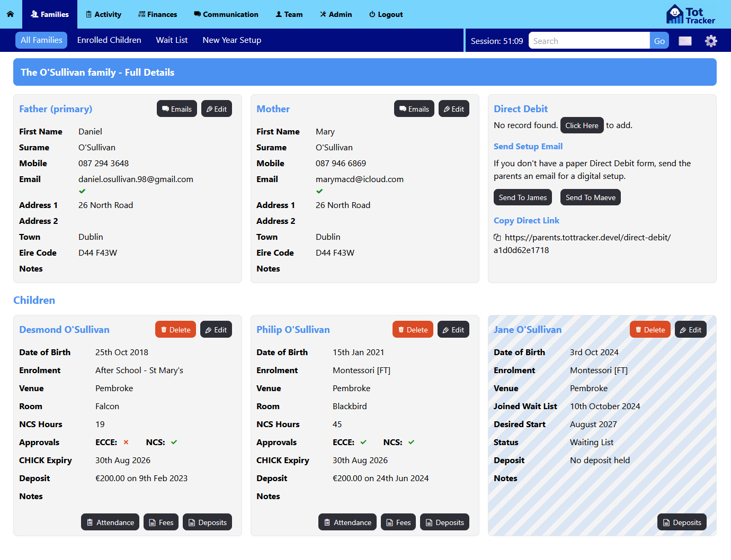
Task: Log out using the Logout item
Action: [386, 14]
